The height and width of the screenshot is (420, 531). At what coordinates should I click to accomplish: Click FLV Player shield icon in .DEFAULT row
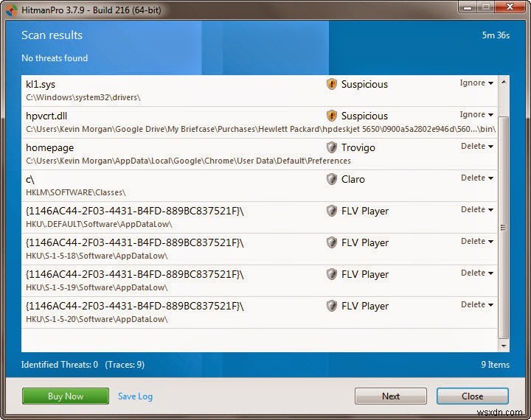tap(332, 211)
